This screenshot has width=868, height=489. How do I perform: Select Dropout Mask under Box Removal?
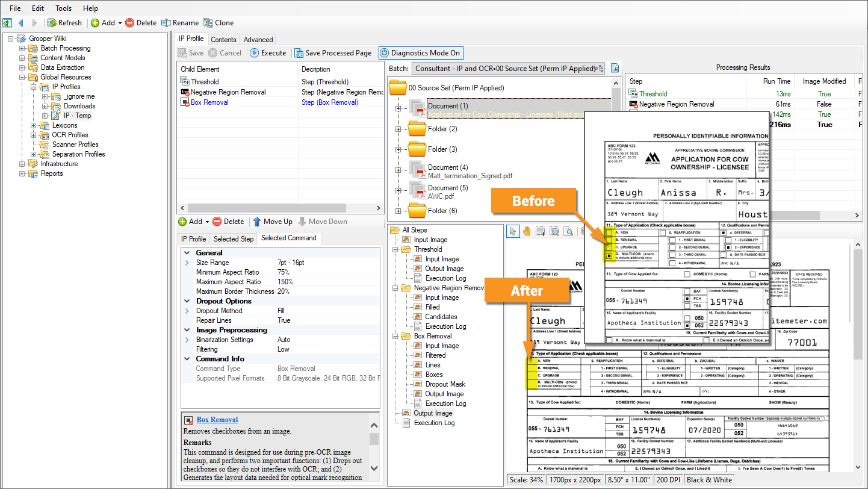click(x=445, y=384)
